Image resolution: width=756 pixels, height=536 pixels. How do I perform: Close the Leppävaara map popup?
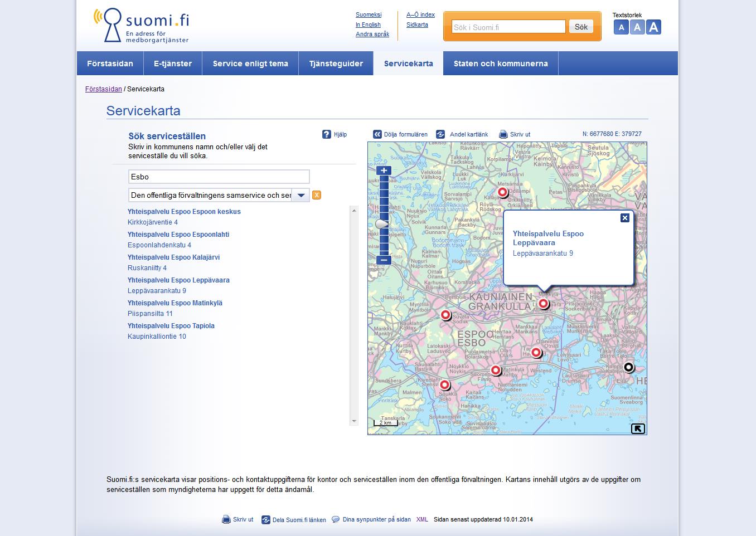coord(625,218)
